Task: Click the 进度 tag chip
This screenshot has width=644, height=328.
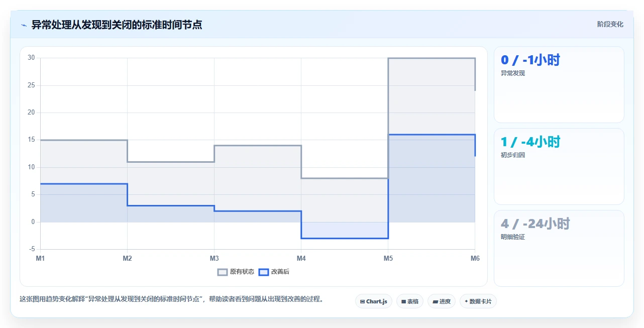Action: [x=442, y=301]
